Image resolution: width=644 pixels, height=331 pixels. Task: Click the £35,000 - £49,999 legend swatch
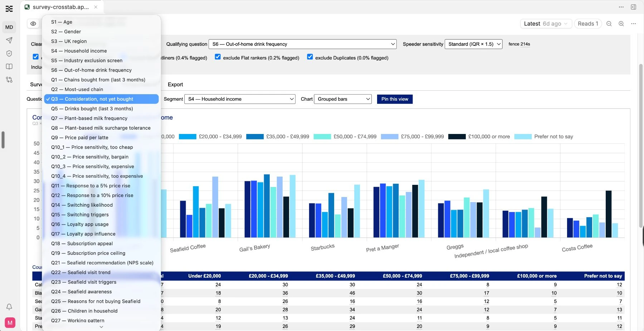[255, 136]
